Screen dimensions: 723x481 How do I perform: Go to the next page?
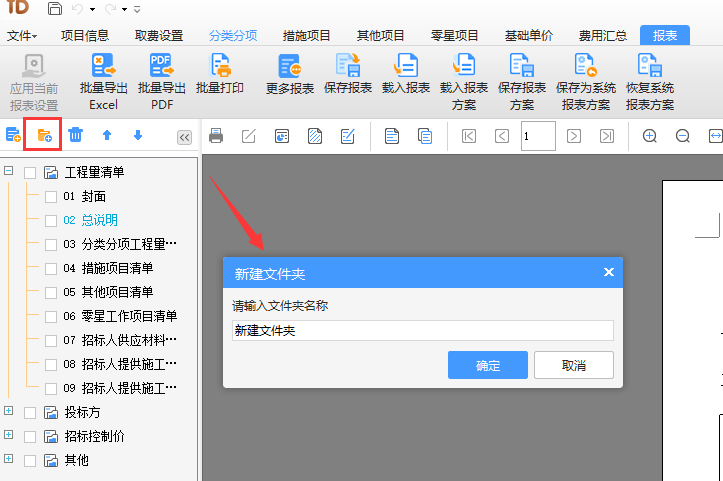point(574,136)
